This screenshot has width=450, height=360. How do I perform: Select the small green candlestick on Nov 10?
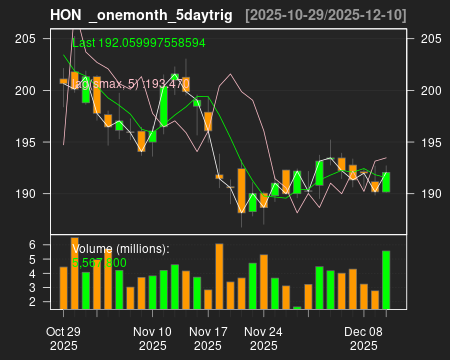point(152,137)
